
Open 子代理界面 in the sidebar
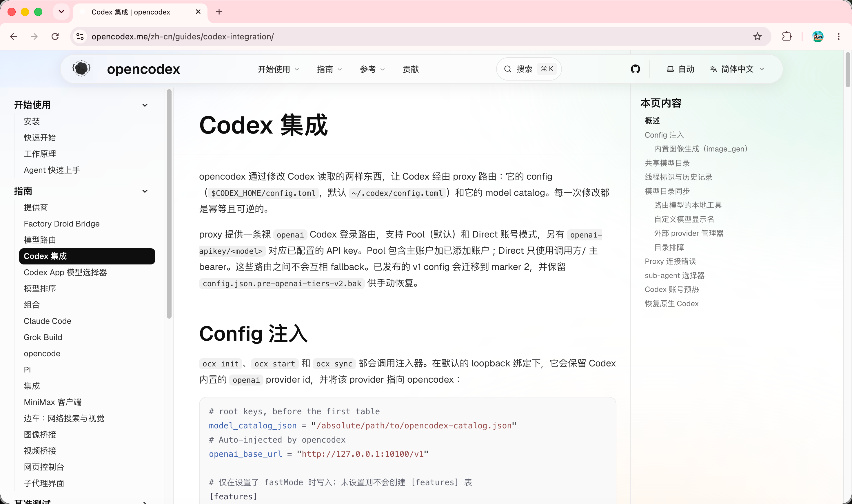point(44,484)
